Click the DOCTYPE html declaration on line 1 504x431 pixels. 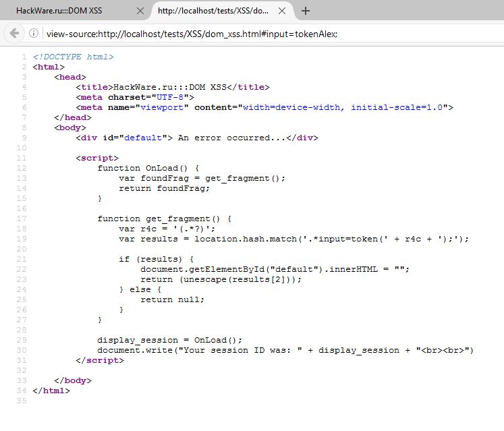(x=73, y=57)
